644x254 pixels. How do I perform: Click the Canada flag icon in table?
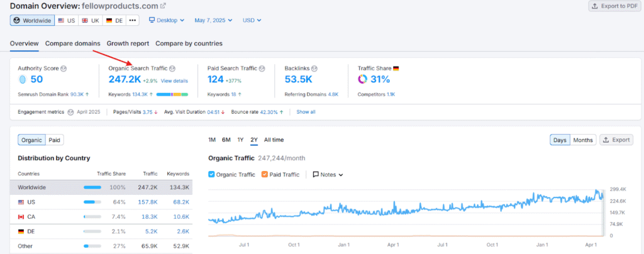pyautogui.click(x=21, y=217)
